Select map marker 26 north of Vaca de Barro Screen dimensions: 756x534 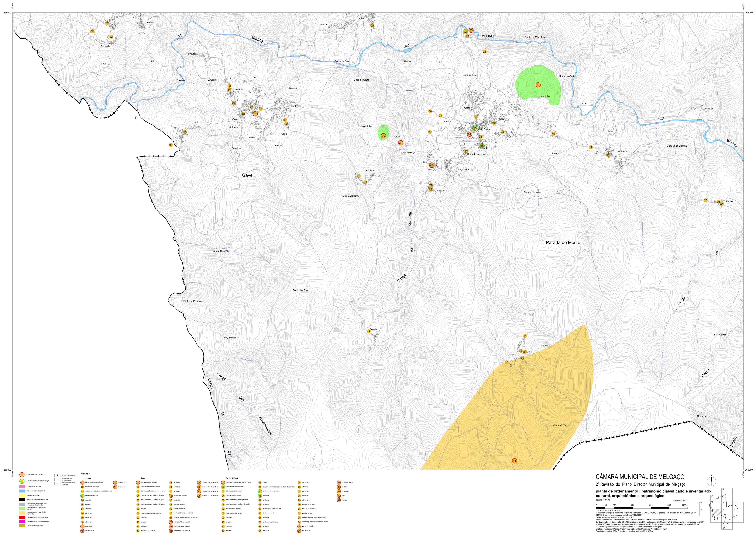point(484,52)
